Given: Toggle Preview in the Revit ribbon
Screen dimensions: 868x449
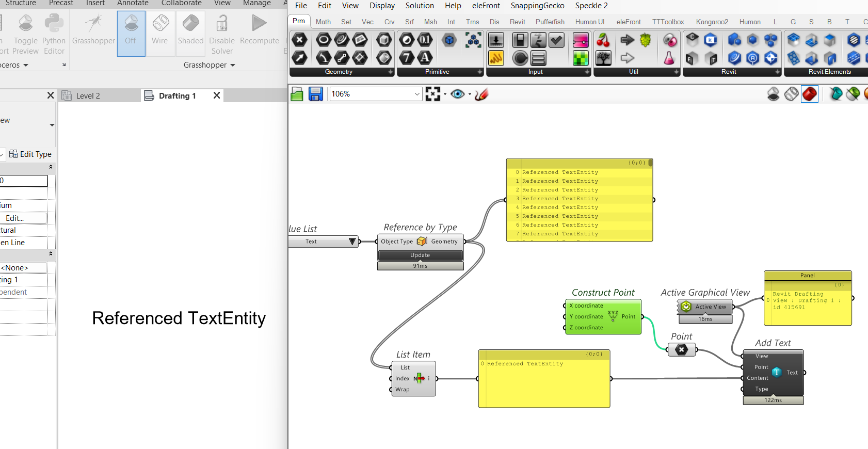Looking at the screenshot, I should [26, 34].
